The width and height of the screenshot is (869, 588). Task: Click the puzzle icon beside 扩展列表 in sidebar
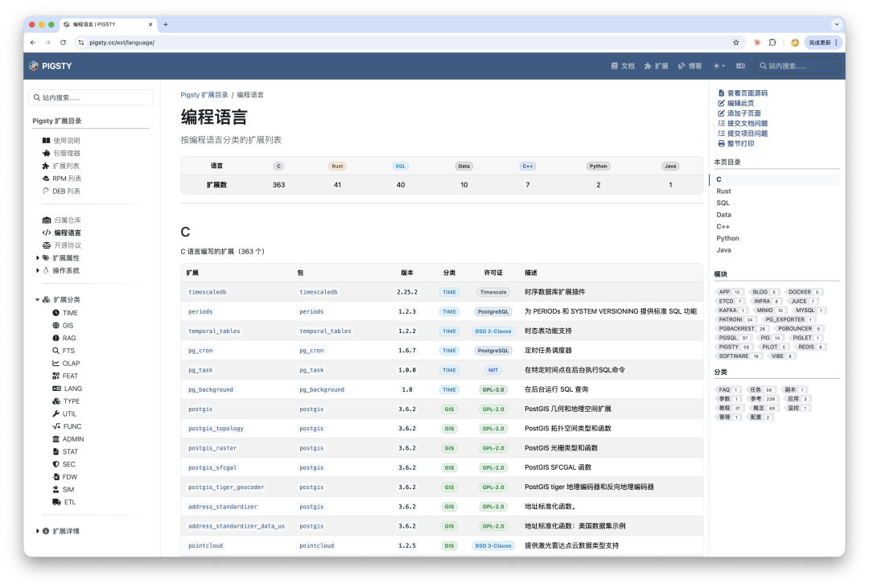[x=46, y=166]
